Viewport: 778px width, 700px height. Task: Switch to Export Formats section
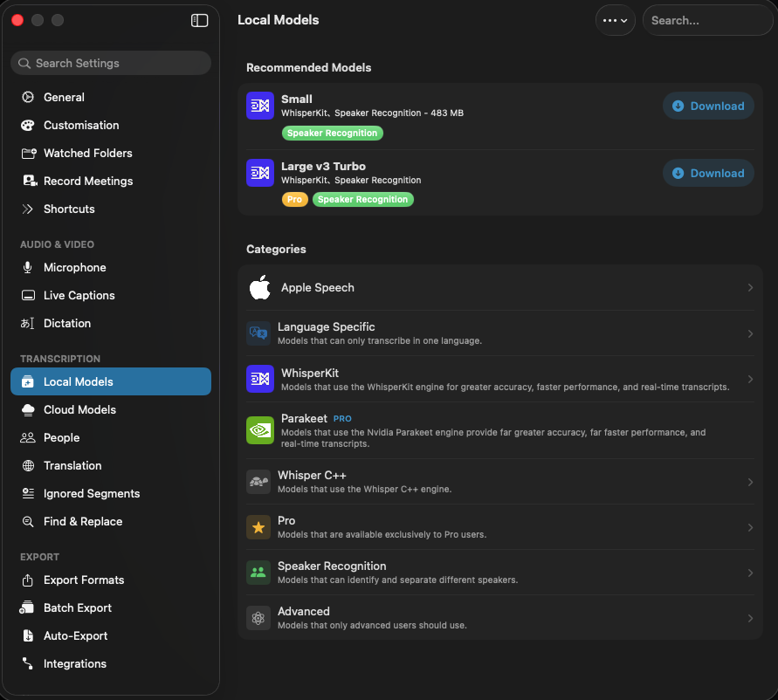coord(111,580)
